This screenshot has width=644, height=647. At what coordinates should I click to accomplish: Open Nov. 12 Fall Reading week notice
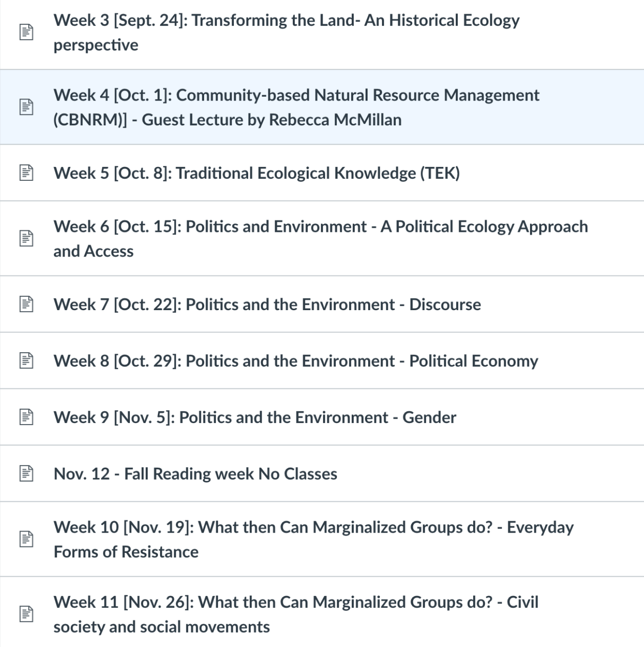click(x=195, y=474)
